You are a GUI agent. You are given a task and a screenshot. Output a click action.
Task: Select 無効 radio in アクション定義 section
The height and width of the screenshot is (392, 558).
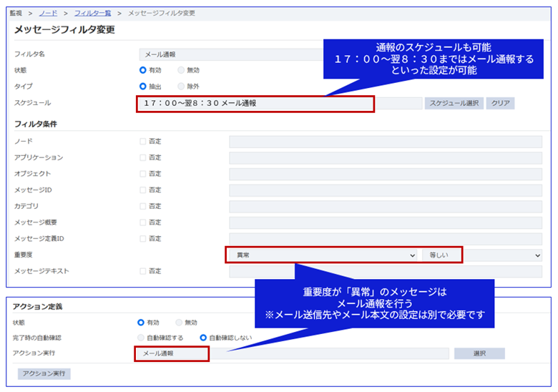pyautogui.click(x=181, y=323)
